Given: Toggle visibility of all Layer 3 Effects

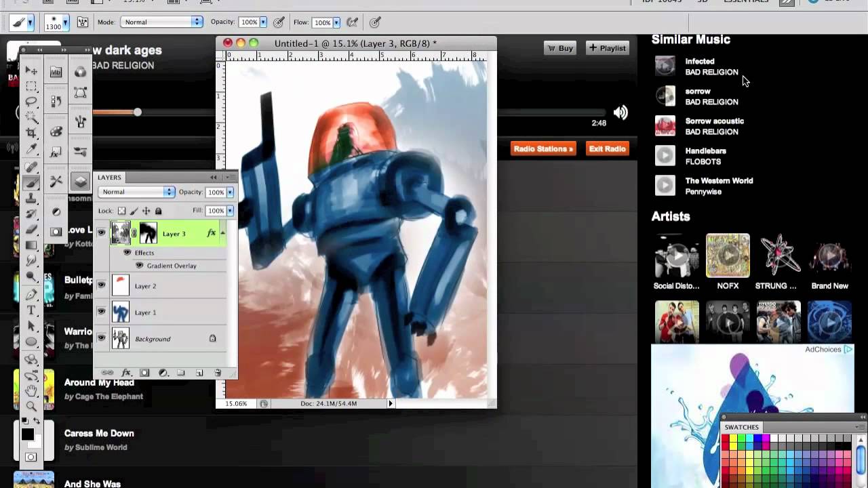Looking at the screenshot, I should 127,253.
